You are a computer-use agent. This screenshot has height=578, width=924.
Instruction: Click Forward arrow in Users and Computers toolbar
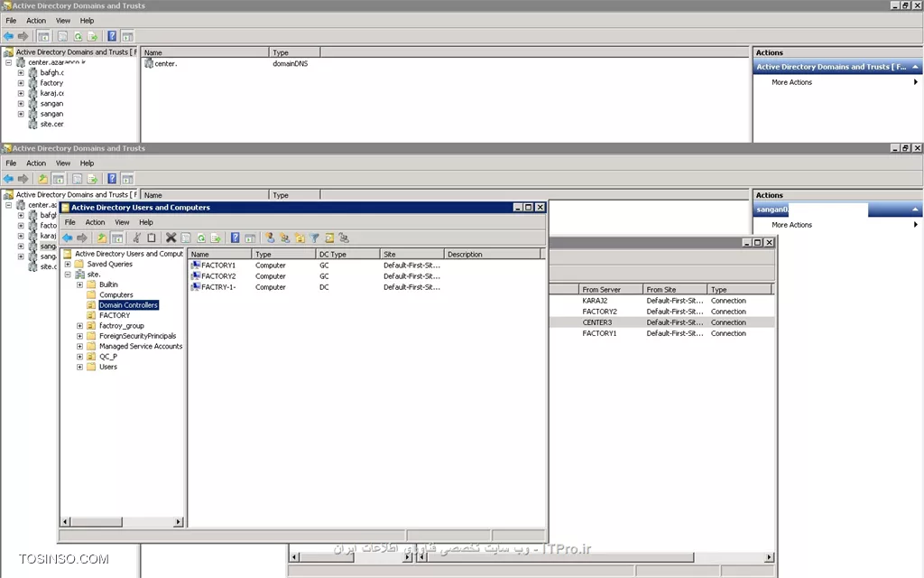tap(82, 238)
